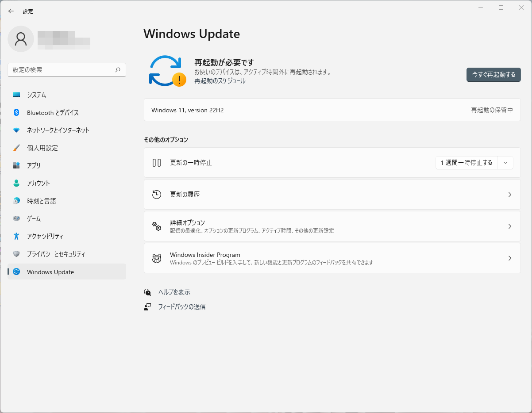The height and width of the screenshot is (413, 532).
Task: Click the Bluetooth icon in the sidebar
Action: click(16, 113)
